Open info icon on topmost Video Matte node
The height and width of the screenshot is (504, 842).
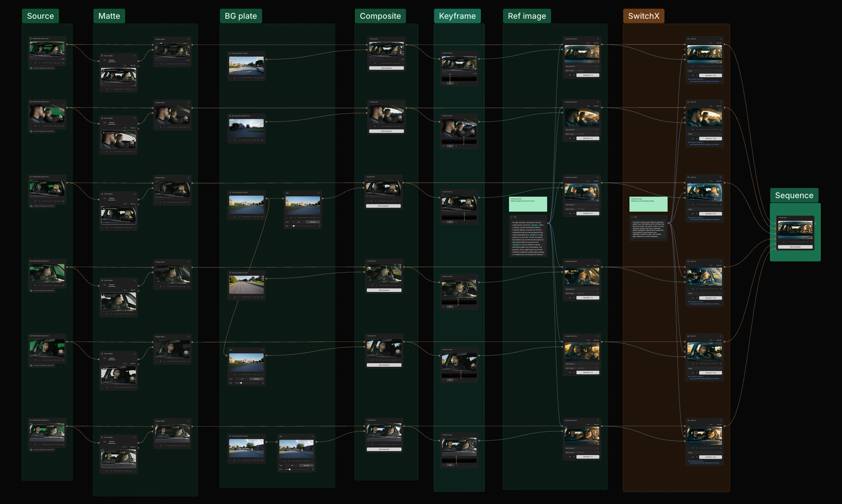pos(134,56)
